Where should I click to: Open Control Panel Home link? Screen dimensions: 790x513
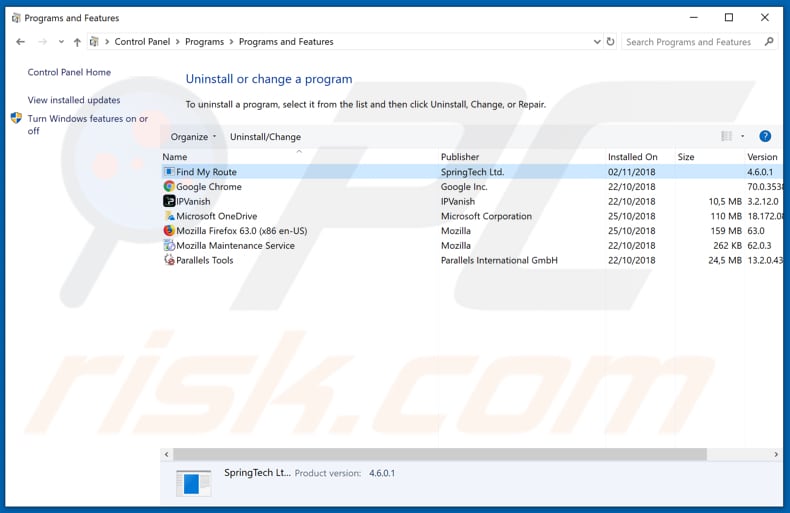[69, 72]
